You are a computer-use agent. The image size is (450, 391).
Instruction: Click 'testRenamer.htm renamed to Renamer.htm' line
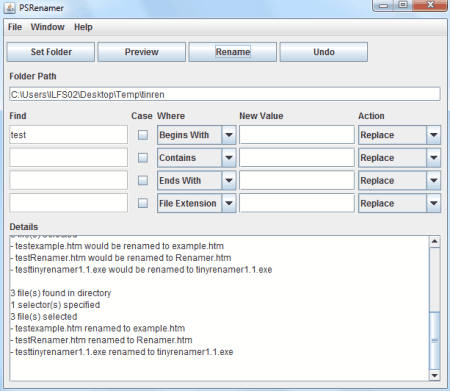coord(101,340)
